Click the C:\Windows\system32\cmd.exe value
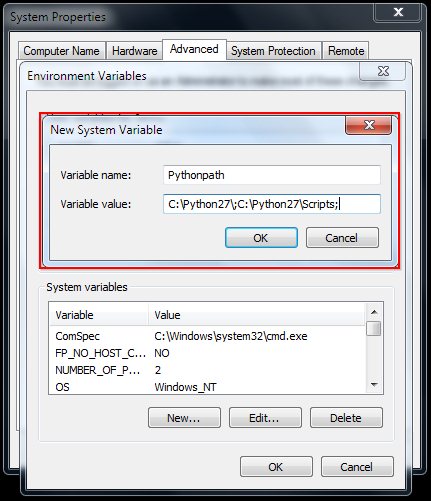Viewport: 431px width, 501px height. pos(231,336)
